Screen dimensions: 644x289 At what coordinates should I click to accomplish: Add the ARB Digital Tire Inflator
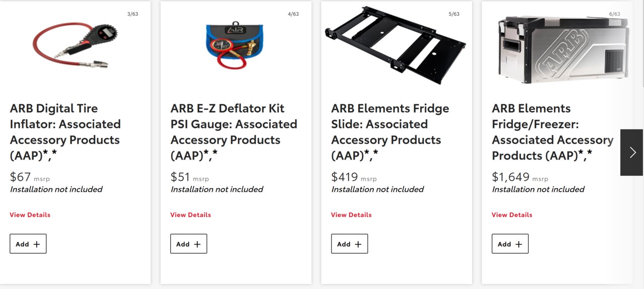(28, 244)
